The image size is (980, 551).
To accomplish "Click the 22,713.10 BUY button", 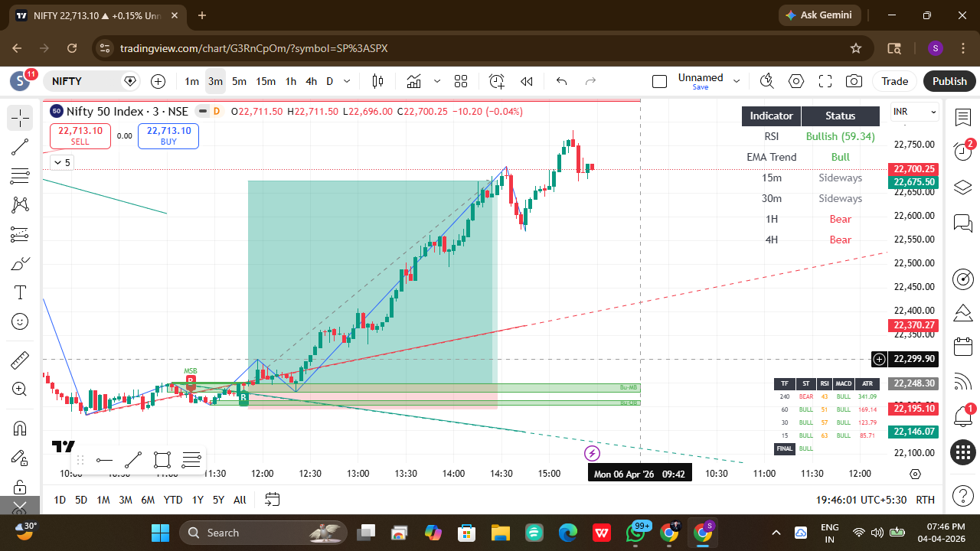I will click(x=168, y=136).
